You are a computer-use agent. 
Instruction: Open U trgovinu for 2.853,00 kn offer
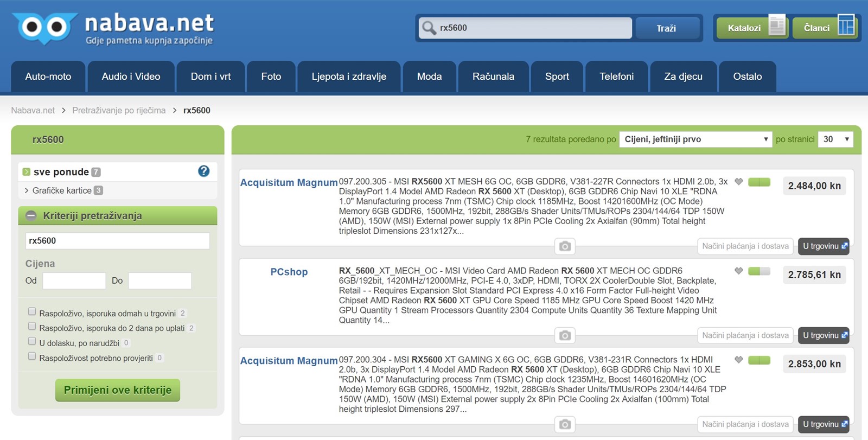(824, 424)
